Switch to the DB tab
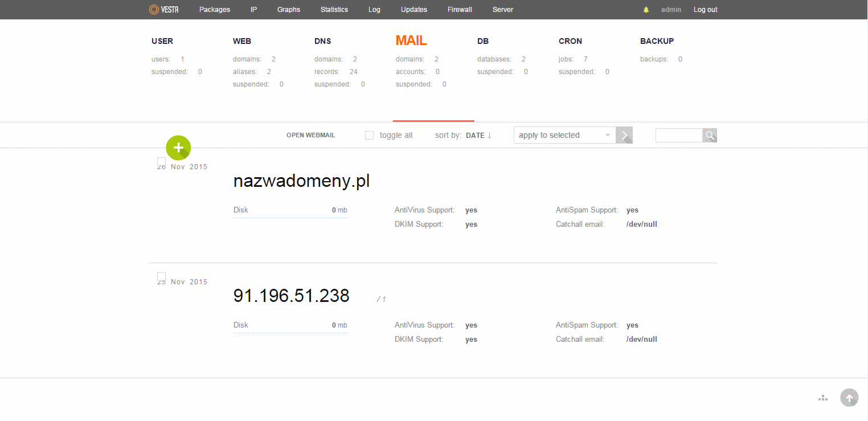 [x=483, y=41]
